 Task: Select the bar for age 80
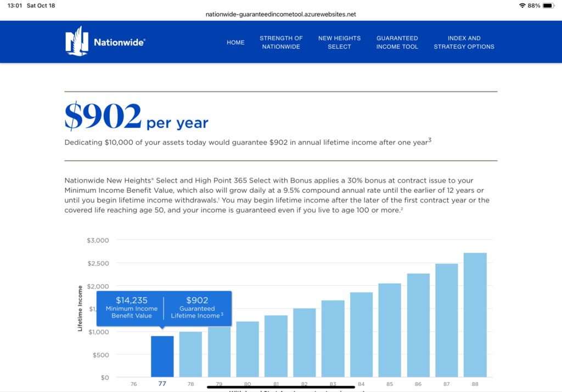pos(248,349)
